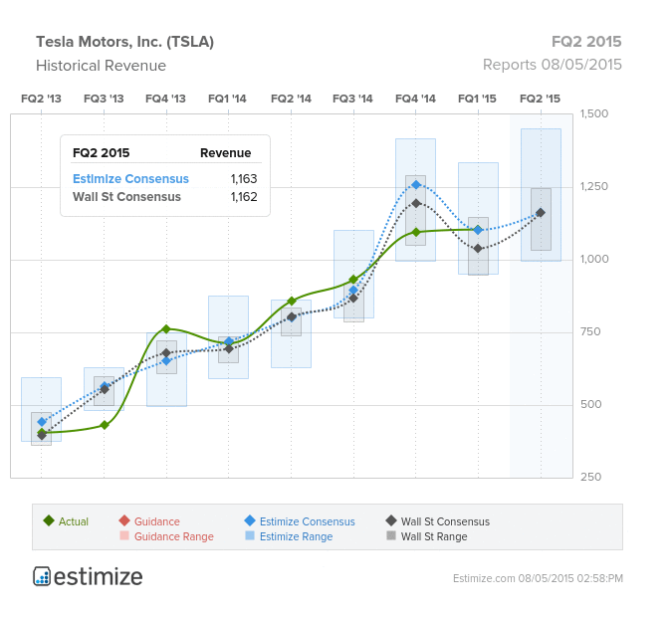Select the FQ3 '14 quarter label
This screenshot has width=672, height=617.
tap(352, 99)
